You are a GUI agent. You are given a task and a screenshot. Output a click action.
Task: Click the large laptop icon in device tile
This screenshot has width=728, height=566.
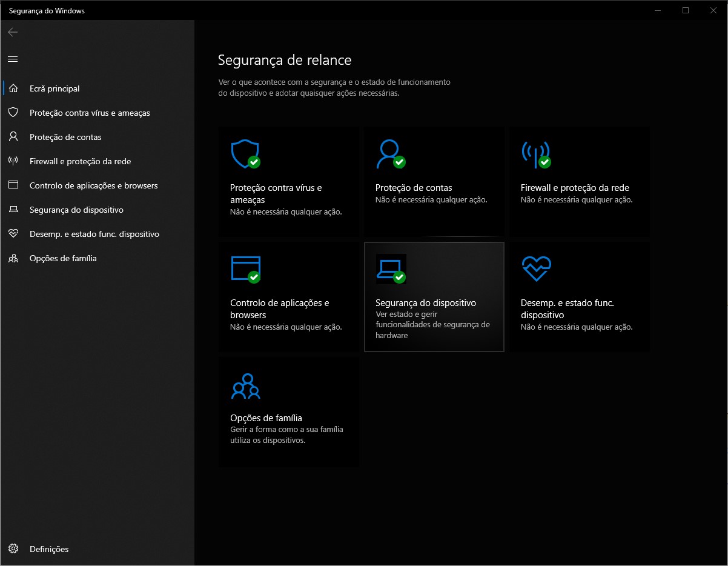(391, 269)
